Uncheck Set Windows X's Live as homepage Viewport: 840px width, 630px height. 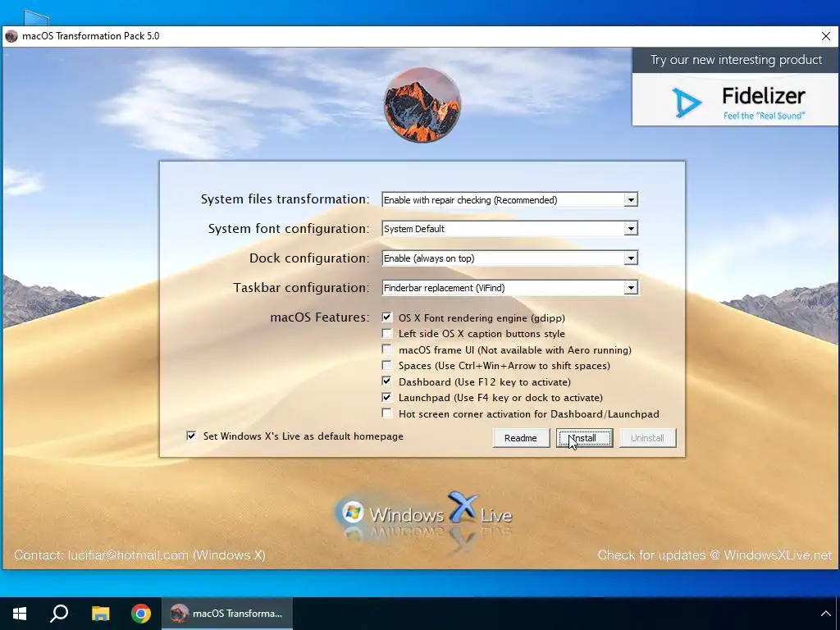point(190,436)
